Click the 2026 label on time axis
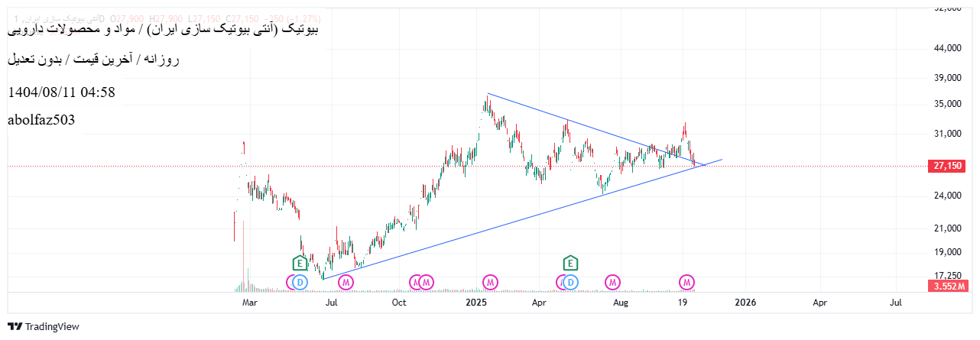 point(745,303)
